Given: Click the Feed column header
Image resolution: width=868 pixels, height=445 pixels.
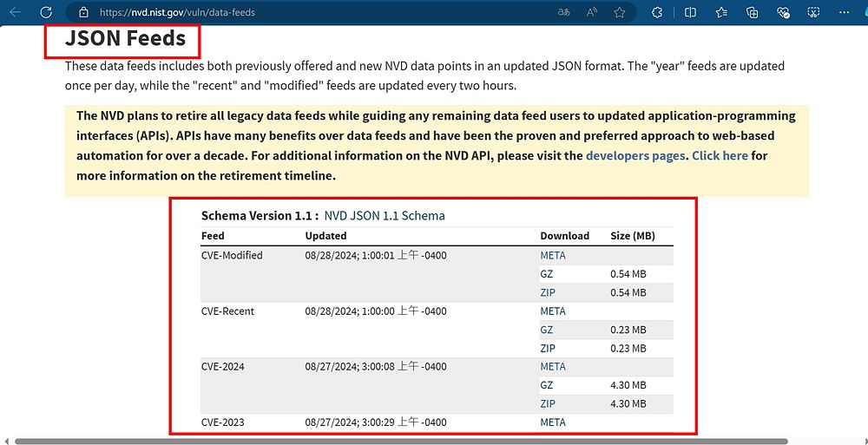Looking at the screenshot, I should tap(213, 236).
